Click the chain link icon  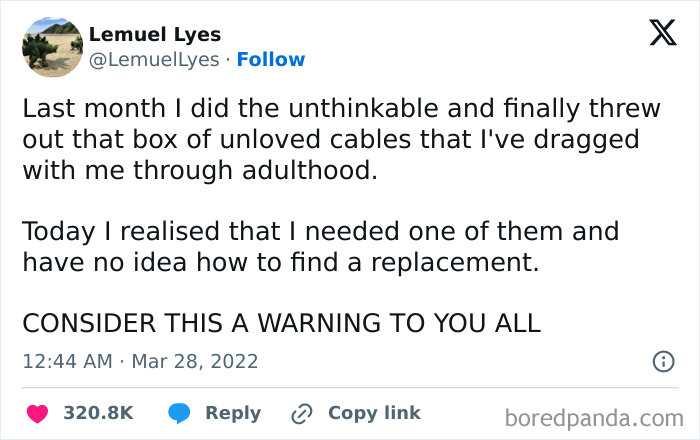[x=301, y=413]
